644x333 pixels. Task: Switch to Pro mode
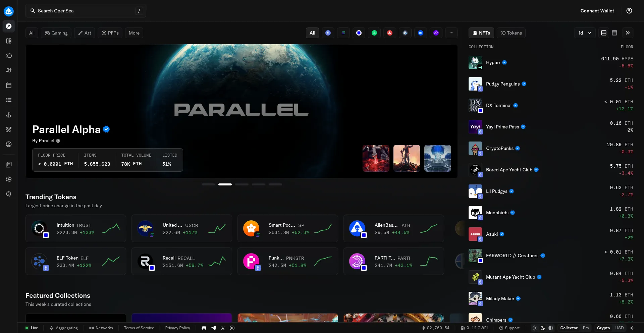pos(586,328)
